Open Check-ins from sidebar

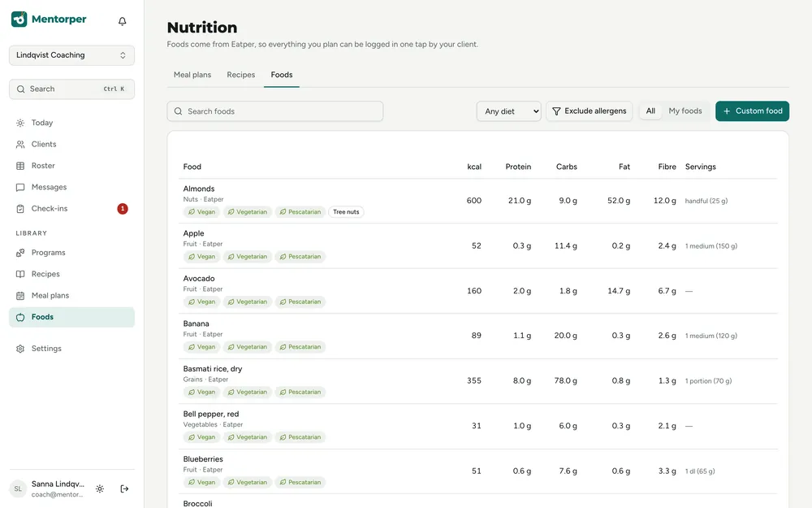[71, 208]
